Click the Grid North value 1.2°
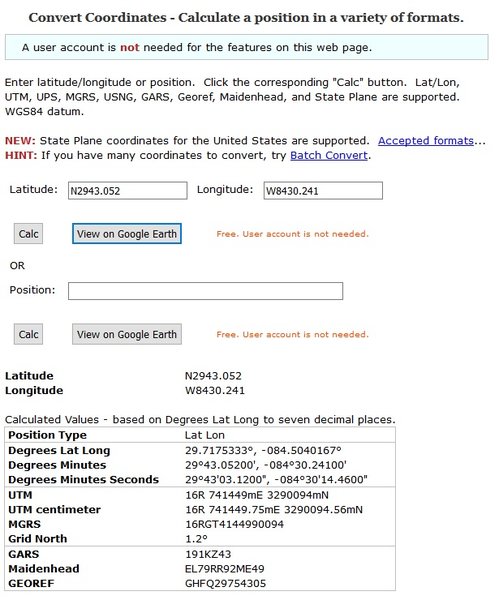 click(196, 539)
